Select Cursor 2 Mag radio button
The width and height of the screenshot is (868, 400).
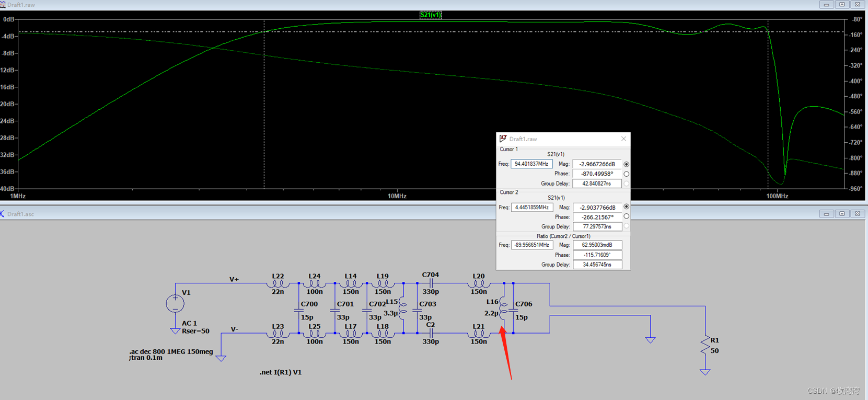626,207
